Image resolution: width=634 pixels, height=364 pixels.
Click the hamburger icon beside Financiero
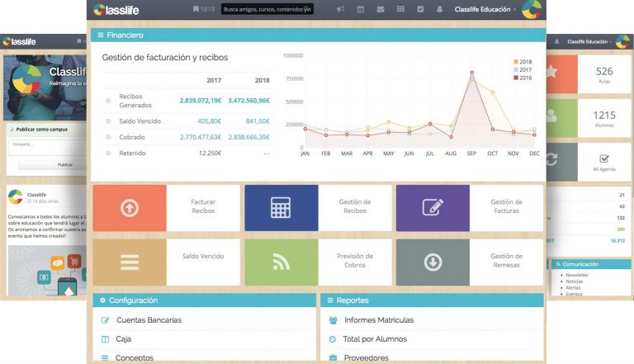point(100,35)
